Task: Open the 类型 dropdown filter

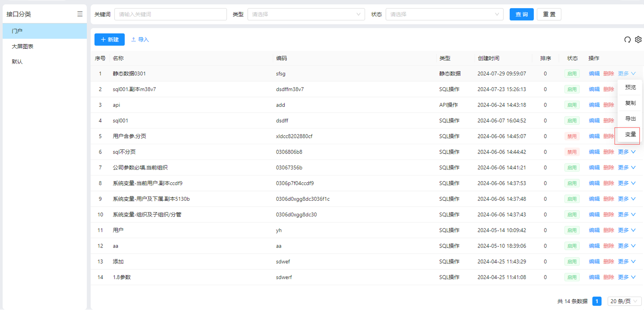Action: pos(306,15)
